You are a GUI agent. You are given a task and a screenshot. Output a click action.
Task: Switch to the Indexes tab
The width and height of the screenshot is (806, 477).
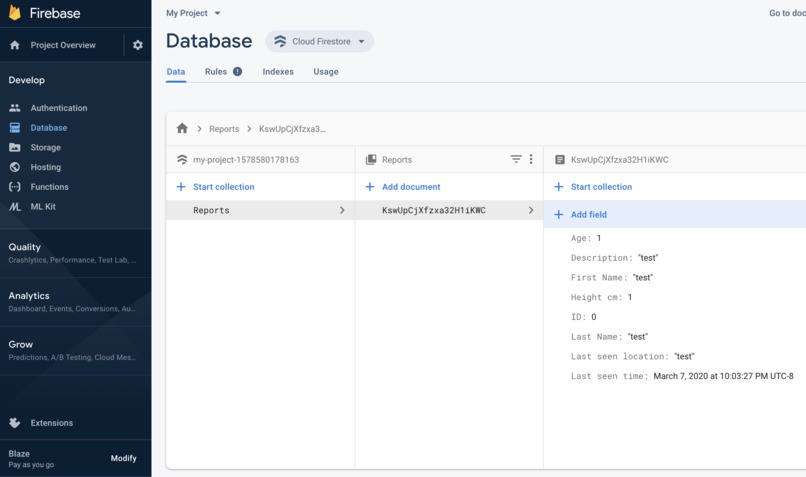click(278, 71)
